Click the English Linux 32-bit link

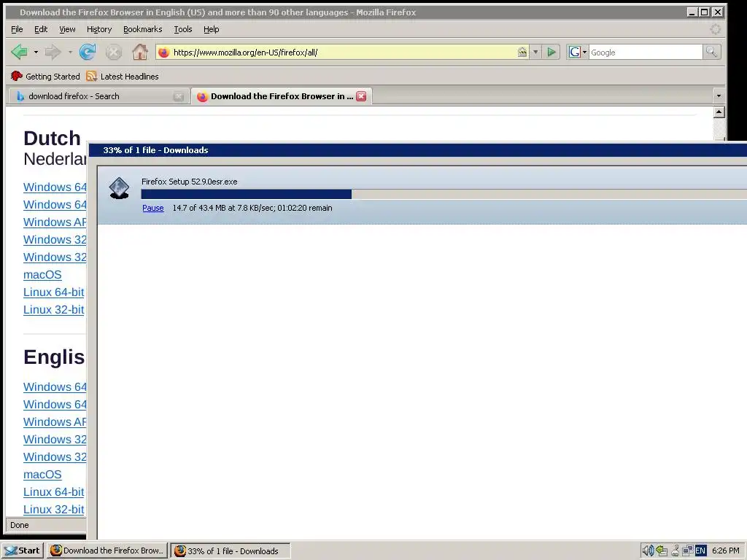coord(54,510)
